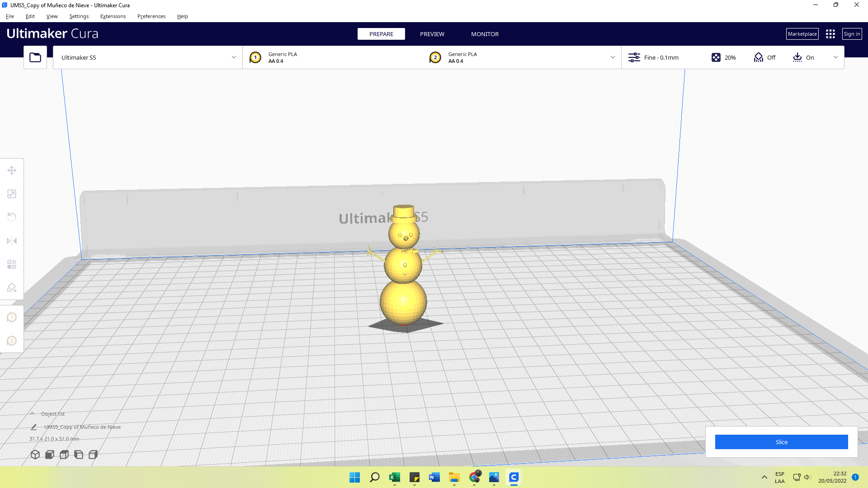The width and height of the screenshot is (868, 488).
Task: Switch to 3D perspective view cube icon
Action: tap(35, 455)
